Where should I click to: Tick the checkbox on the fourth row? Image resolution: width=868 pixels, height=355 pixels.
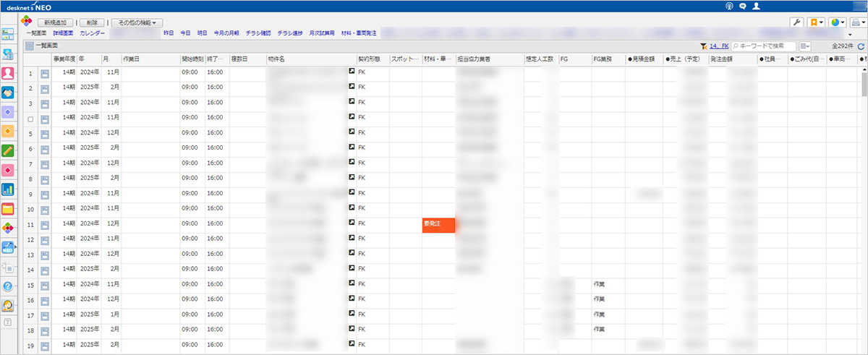(30, 119)
